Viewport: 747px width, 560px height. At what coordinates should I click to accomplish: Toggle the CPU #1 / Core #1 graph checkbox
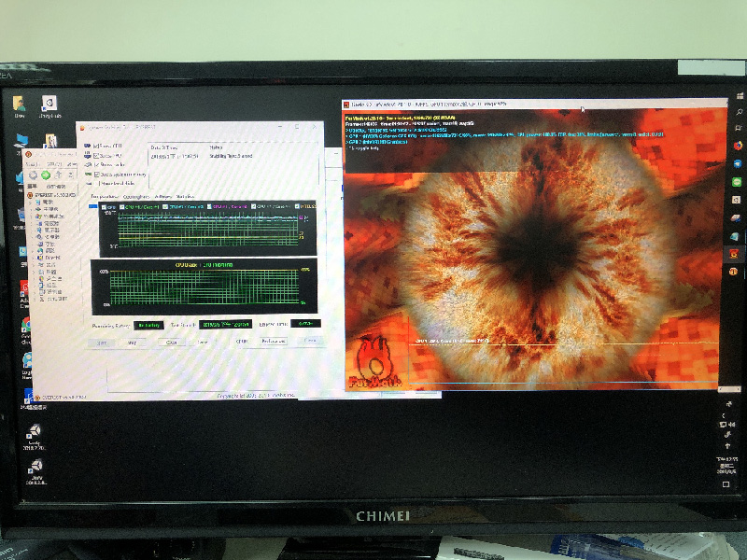tap(122, 207)
